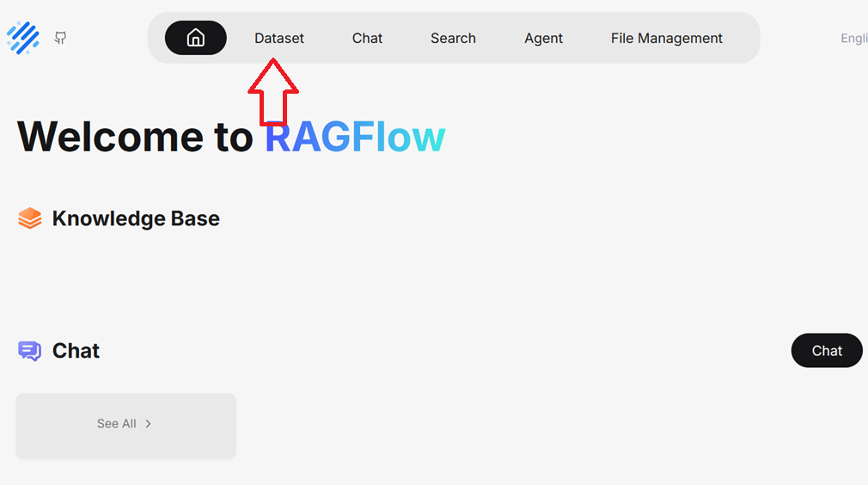The image size is (868, 485).
Task: Open the Search tab
Action: click(453, 38)
